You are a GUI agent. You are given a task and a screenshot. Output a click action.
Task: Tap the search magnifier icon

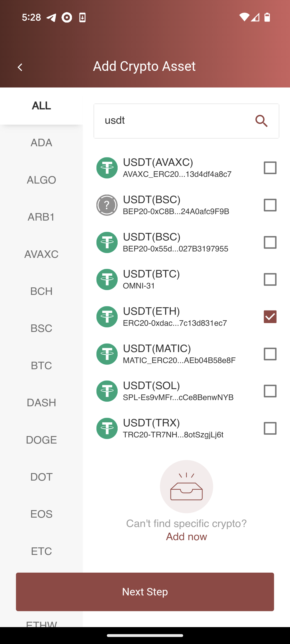coord(261,121)
